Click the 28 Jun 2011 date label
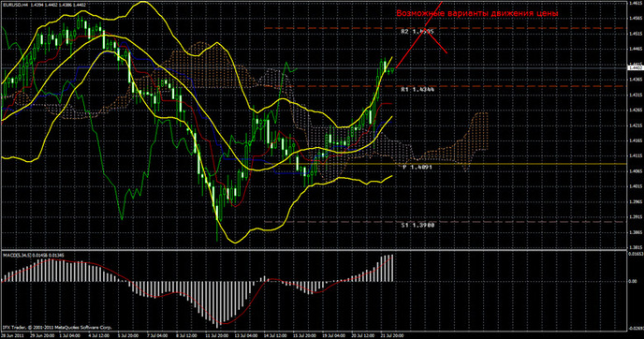644x339 pixels. click(x=12, y=335)
